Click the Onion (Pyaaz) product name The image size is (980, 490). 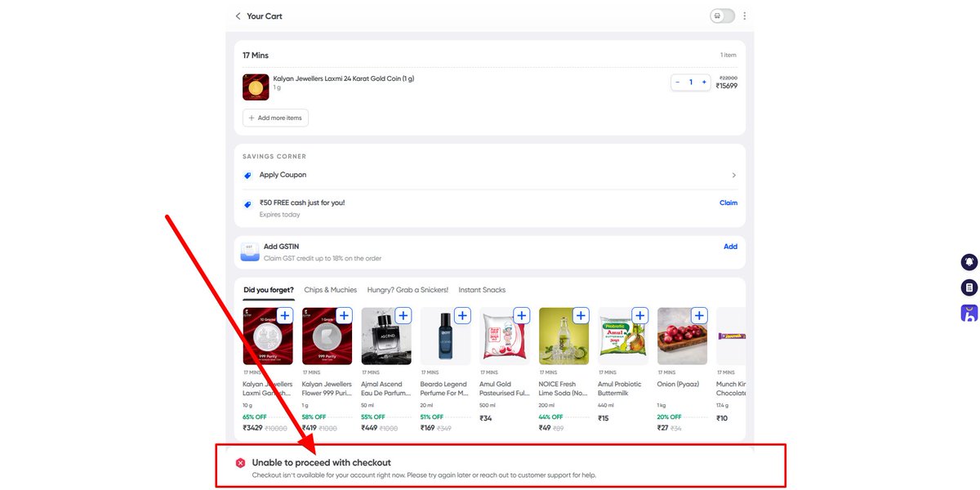pos(678,384)
